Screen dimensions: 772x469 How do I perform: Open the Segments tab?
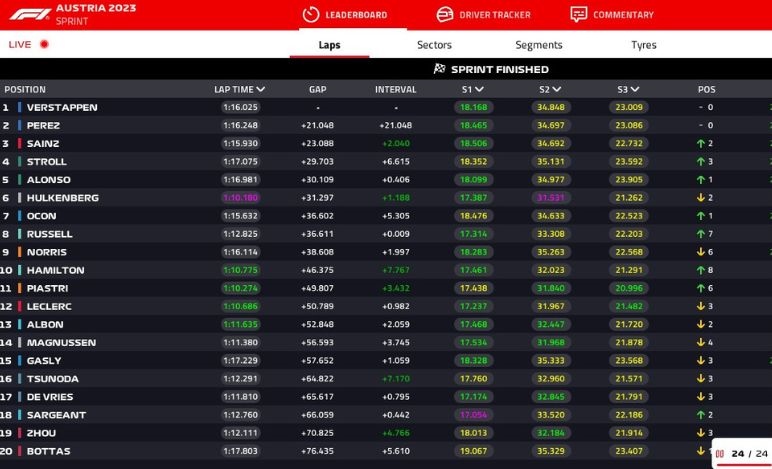point(538,45)
